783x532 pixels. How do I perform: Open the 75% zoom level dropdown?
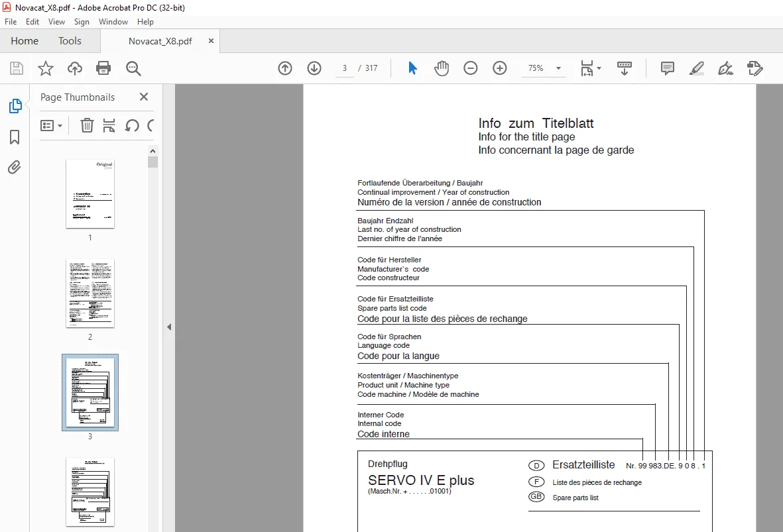[x=558, y=68]
